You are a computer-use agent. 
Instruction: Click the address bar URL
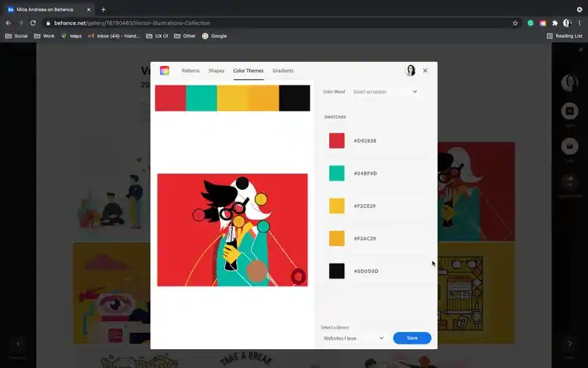(132, 23)
